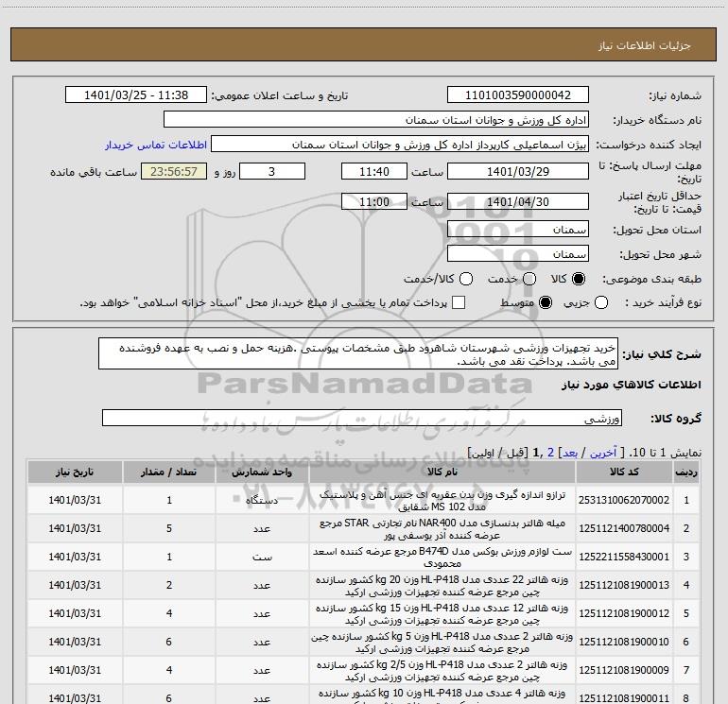
Task: Click the 2/5 kg HL-P418 weight plate name
Action: [x=442, y=671]
